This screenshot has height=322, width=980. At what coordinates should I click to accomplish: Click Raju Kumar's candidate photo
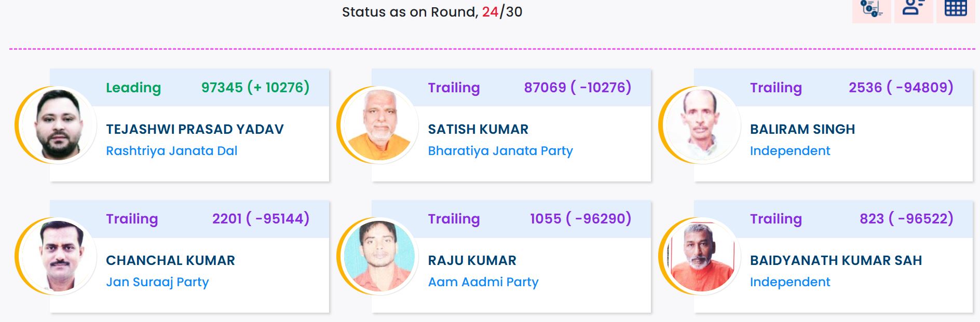click(x=380, y=256)
